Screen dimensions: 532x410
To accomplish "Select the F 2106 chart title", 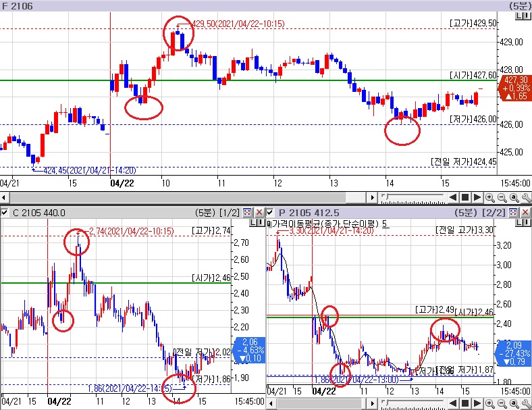I will pos(18,6).
